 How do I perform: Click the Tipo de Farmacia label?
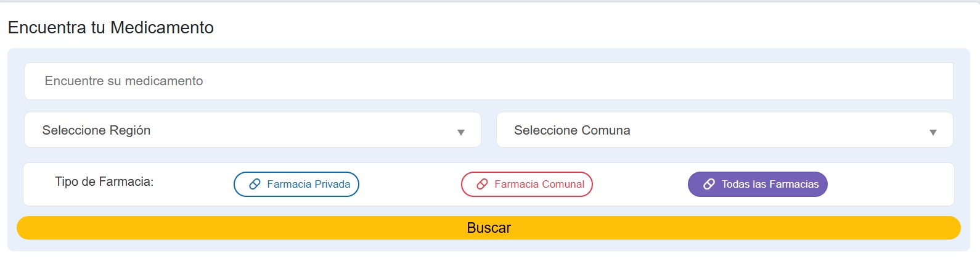[x=104, y=182]
